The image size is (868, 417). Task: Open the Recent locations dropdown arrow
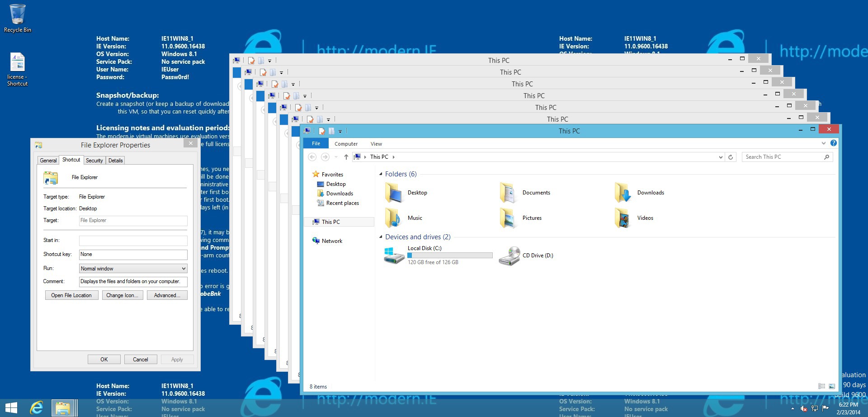[336, 157]
